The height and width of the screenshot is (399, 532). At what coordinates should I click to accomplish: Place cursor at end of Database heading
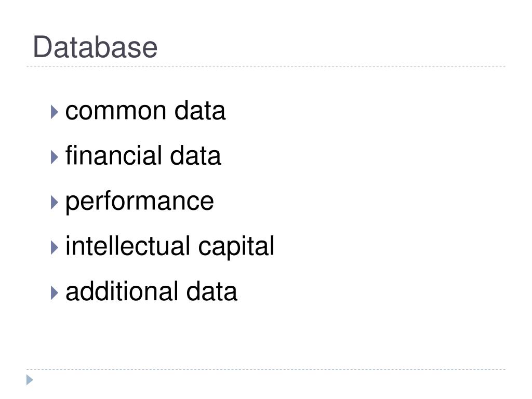[158, 47]
